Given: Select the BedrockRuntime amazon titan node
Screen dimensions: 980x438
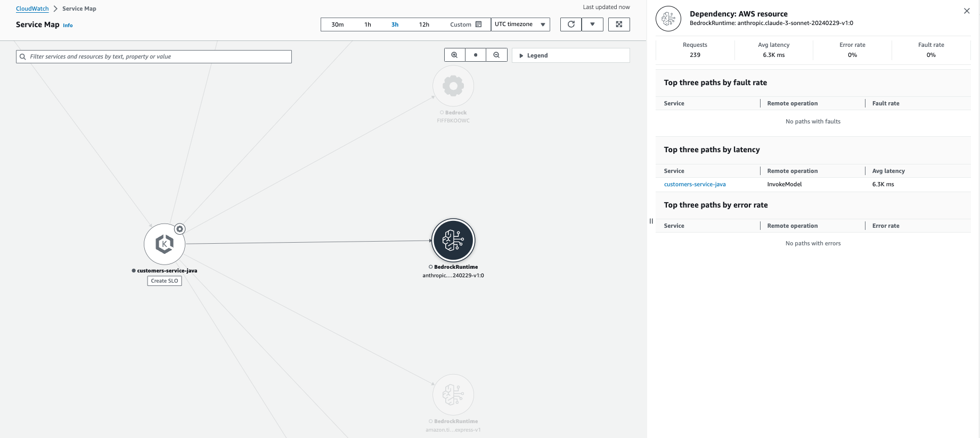Looking at the screenshot, I should (x=453, y=394).
